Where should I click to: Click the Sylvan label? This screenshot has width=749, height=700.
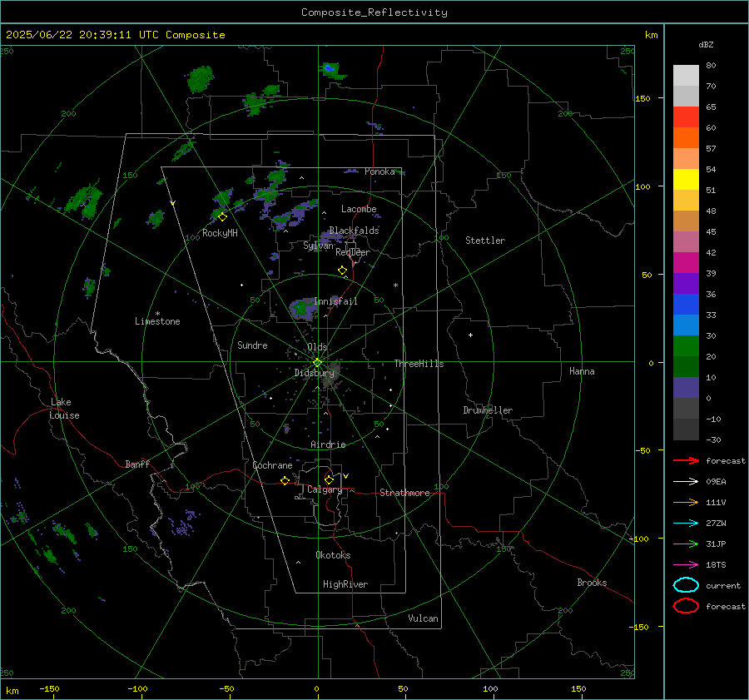(318, 246)
